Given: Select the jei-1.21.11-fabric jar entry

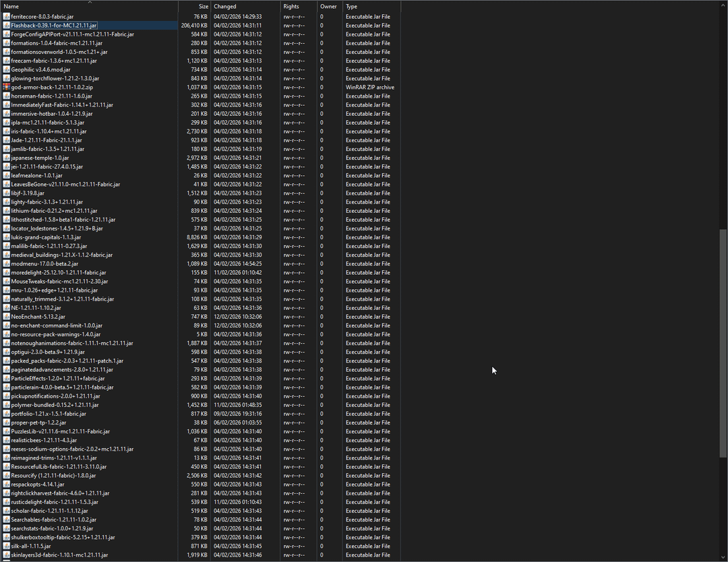Looking at the screenshot, I should pos(47,166).
